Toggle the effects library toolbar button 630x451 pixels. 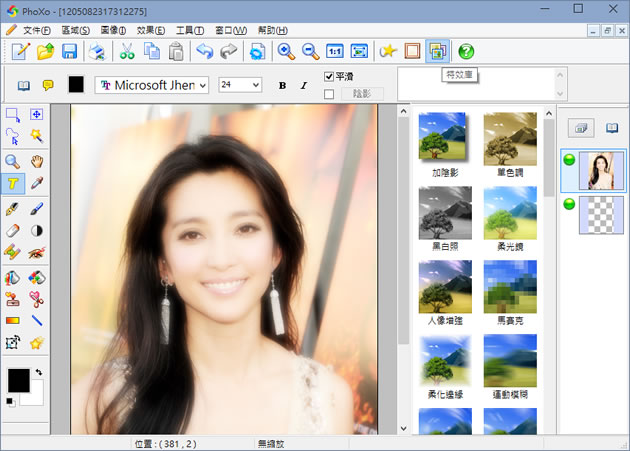click(x=437, y=51)
